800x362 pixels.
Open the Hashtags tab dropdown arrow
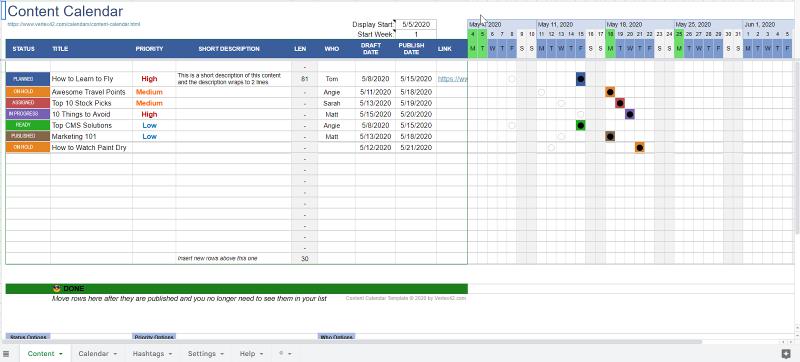tap(170, 354)
